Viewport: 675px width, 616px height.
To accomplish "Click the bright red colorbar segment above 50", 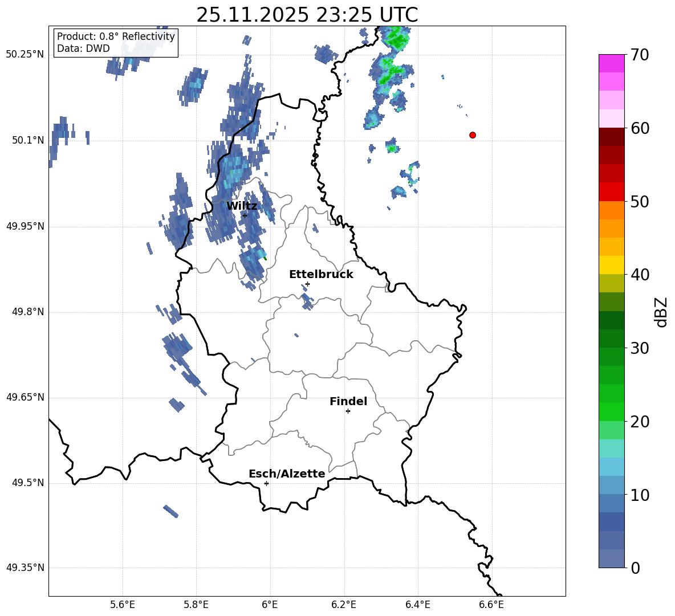I will 612,192.
